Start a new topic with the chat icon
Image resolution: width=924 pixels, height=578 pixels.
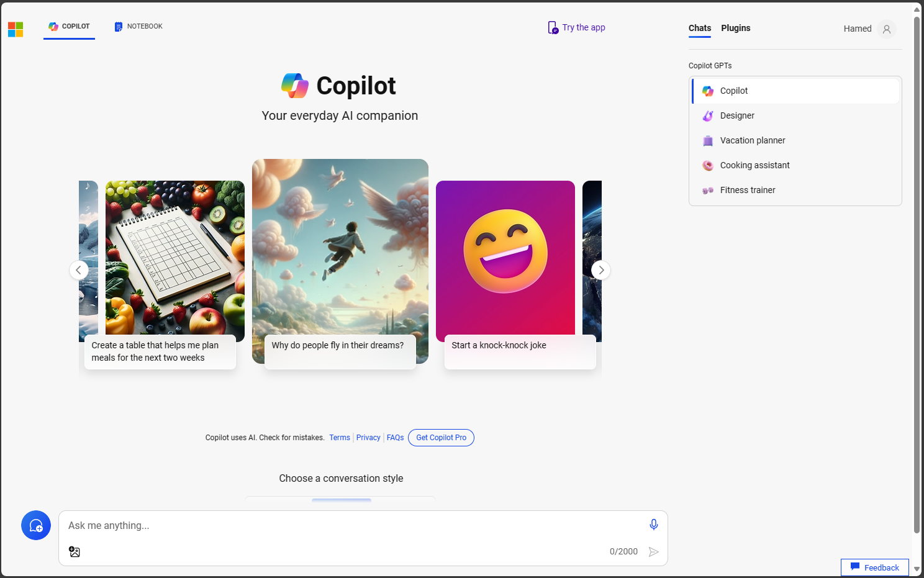[36, 525]
